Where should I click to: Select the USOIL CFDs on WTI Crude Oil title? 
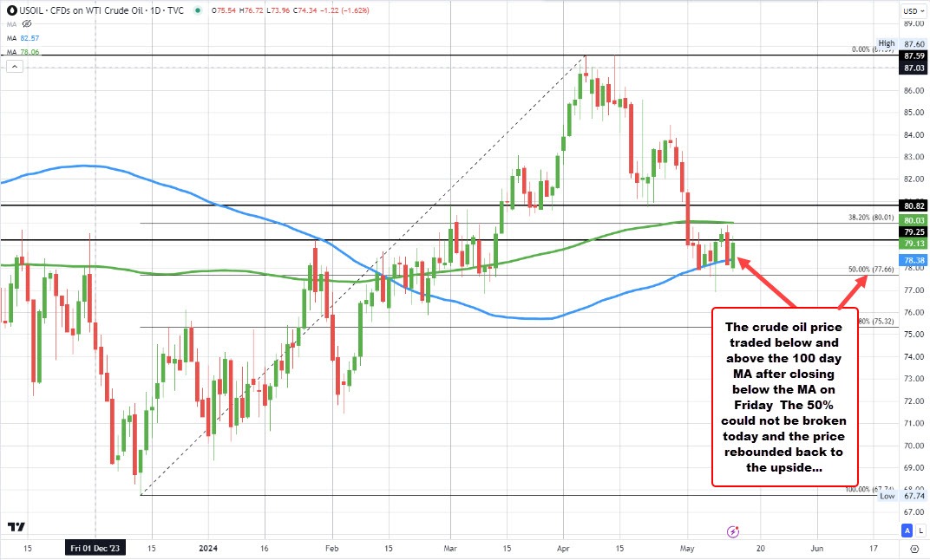click(102, 10)
